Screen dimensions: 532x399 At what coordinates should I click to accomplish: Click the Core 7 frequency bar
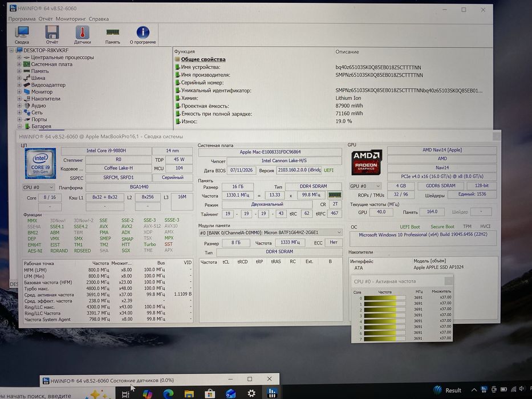(385, 339)
